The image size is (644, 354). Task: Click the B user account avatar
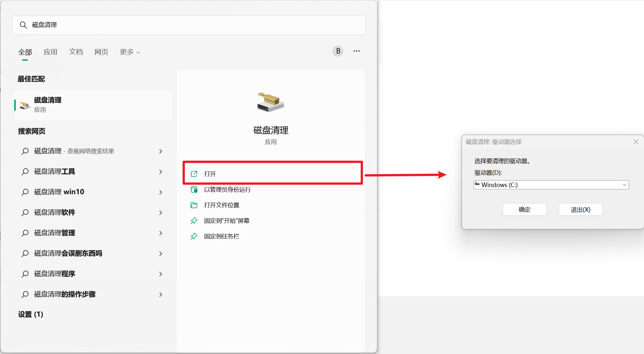338,51
